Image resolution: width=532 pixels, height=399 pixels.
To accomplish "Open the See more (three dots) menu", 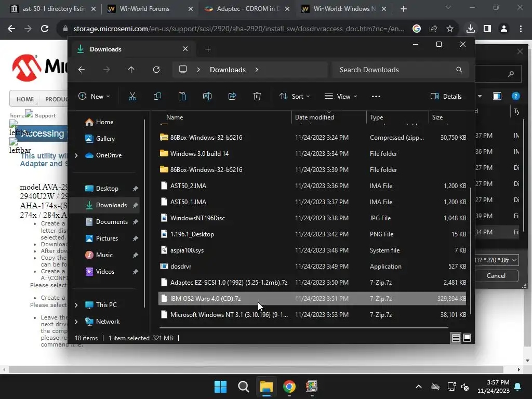I will [x=376, y=96].
